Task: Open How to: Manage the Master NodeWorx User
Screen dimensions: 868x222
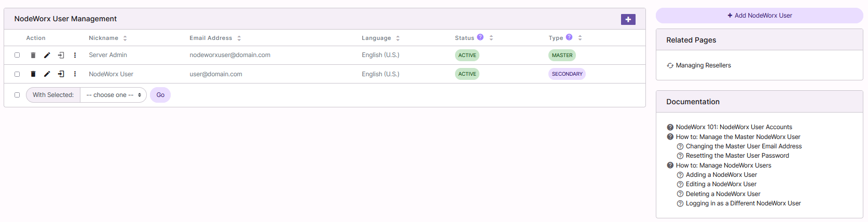Action: (738, 137)
